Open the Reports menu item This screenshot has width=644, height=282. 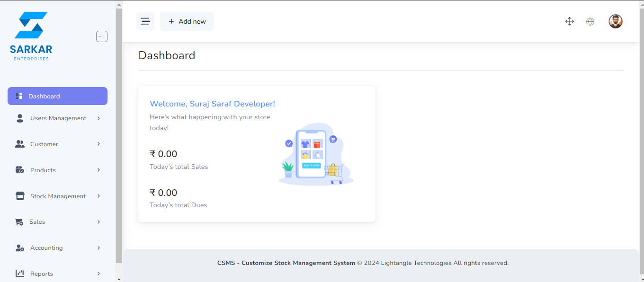[42, 273]
